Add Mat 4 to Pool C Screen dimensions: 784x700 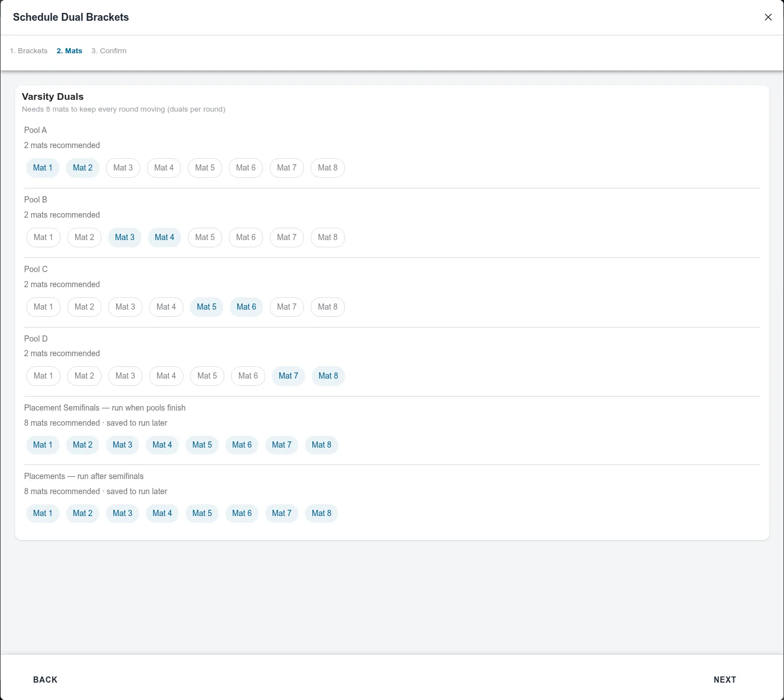click(166, 307)
